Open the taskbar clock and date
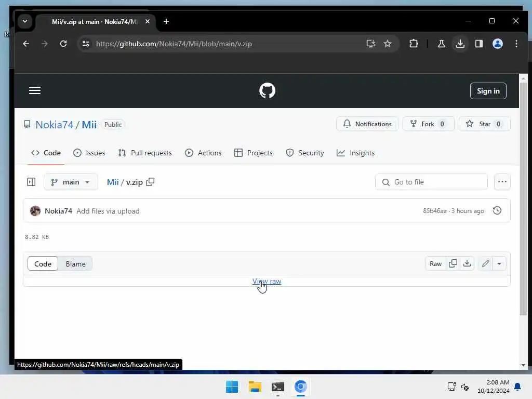The width and height of the screenshot is (532, 399). click(493, 387)
